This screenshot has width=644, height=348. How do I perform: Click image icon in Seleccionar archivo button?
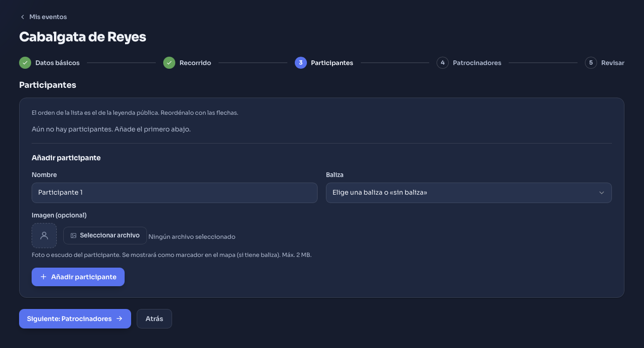click(73, 236)
